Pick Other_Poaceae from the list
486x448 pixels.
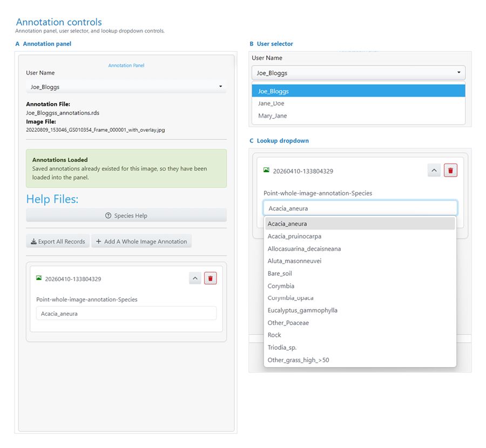tap(360, 323)
